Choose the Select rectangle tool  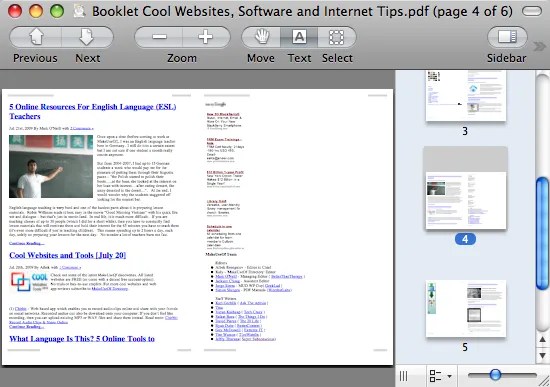[337, 37]
